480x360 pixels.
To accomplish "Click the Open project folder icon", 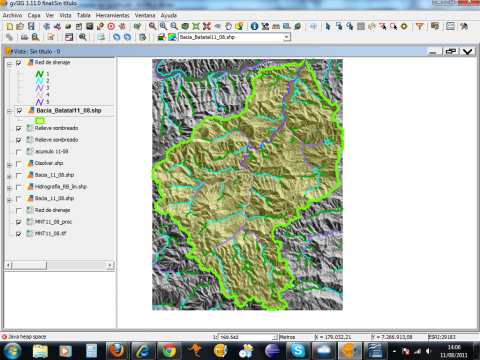I will (20, 26).
